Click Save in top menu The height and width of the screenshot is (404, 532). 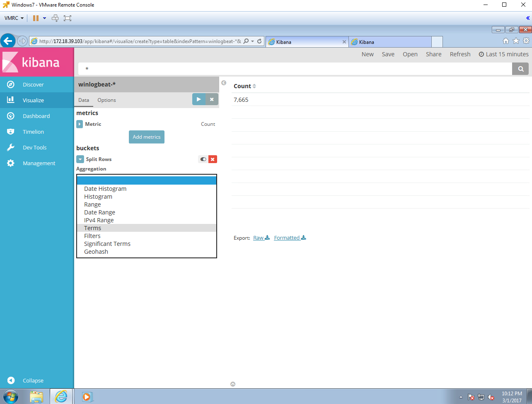coord(388,54)
